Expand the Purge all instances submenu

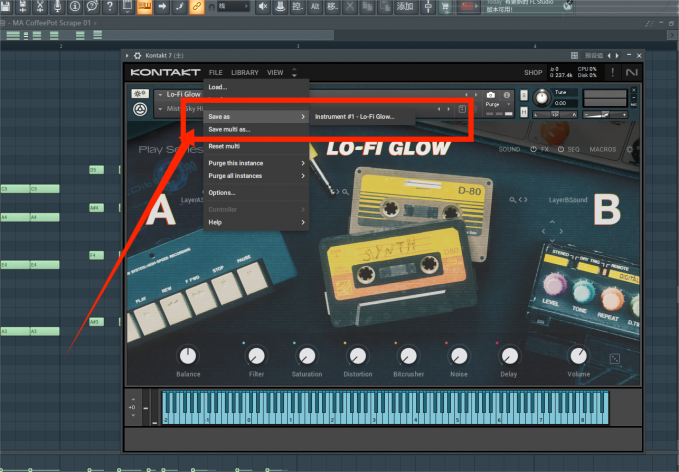[x=303, y=176]
